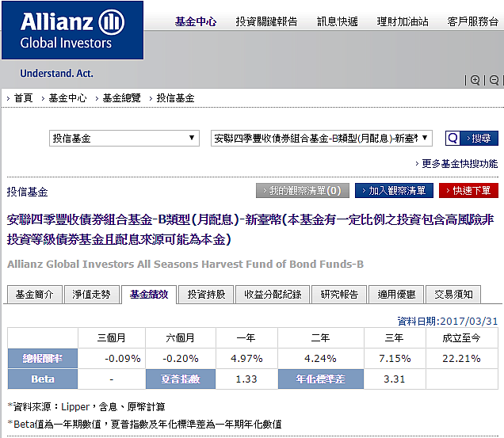Click the Chinese fund title heading
The width and height of the screenshot is (504, 438).
point(250,230)
